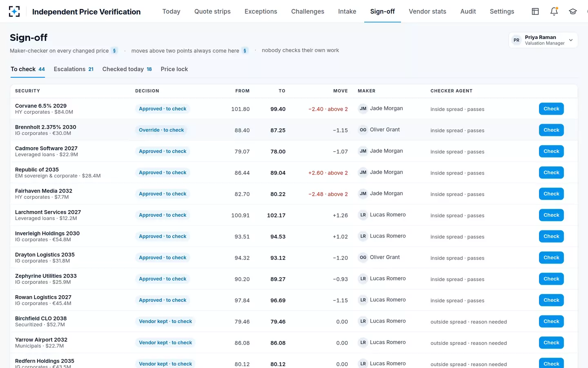
Task: Navigate to Challenges
Action: [307, 11]
